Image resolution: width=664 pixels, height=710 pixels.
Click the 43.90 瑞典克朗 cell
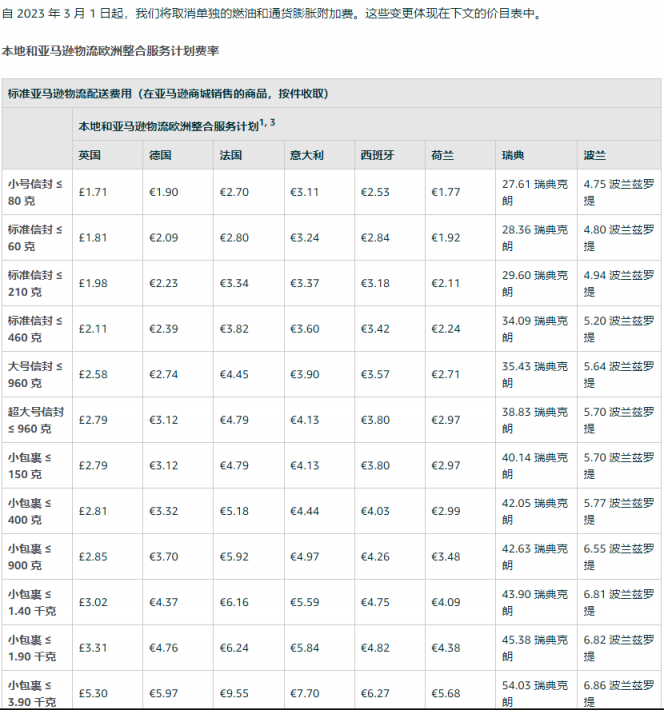pos(535,603)
